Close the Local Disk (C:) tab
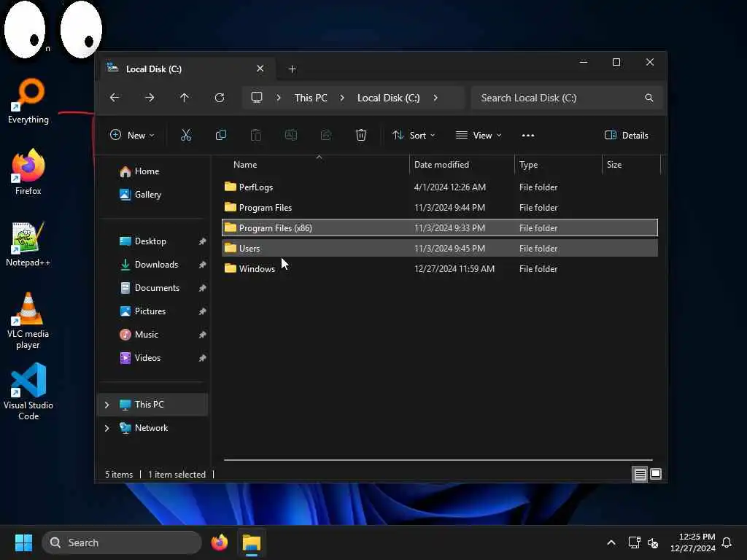 click(x=260, y=69)
